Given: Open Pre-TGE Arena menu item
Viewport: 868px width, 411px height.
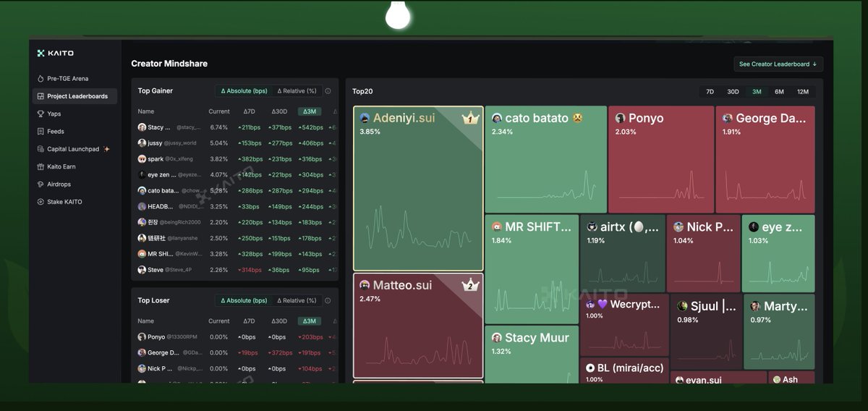Looking at the screenshot, I should click(75, 78).
